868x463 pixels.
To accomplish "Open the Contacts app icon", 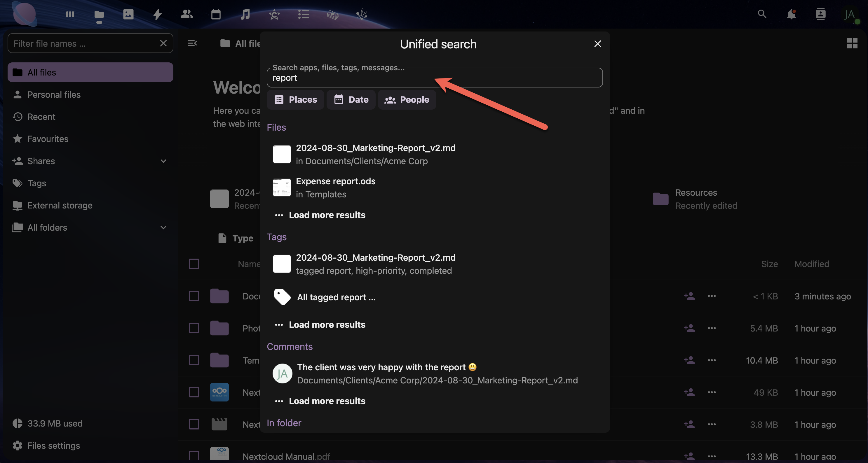I will (x=186, y=14).
